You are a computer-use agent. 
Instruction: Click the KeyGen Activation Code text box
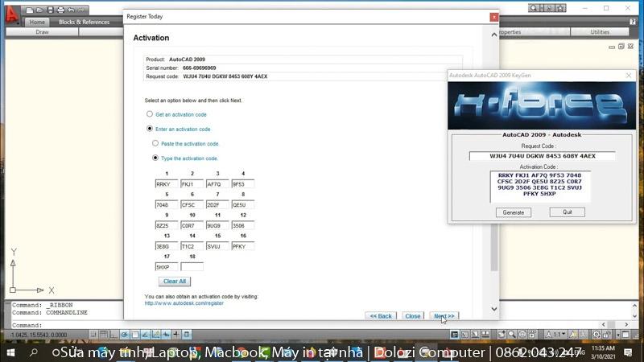click(x=539, y=187)
